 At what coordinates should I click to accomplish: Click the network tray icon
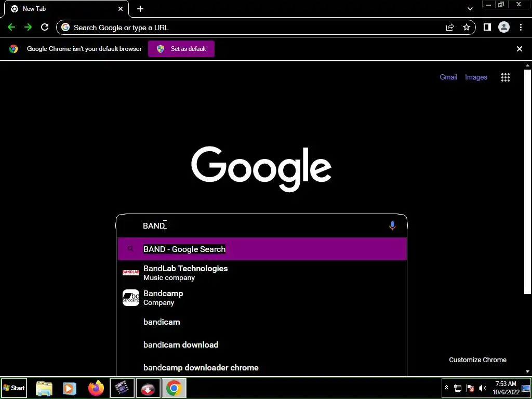[458, 388]
